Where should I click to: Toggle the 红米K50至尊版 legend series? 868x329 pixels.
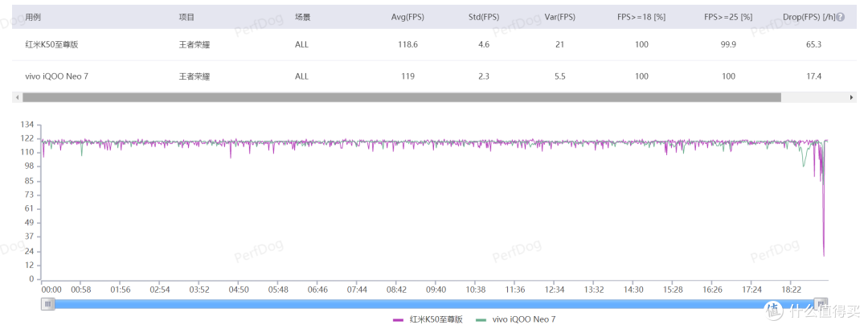click(428, 319)
